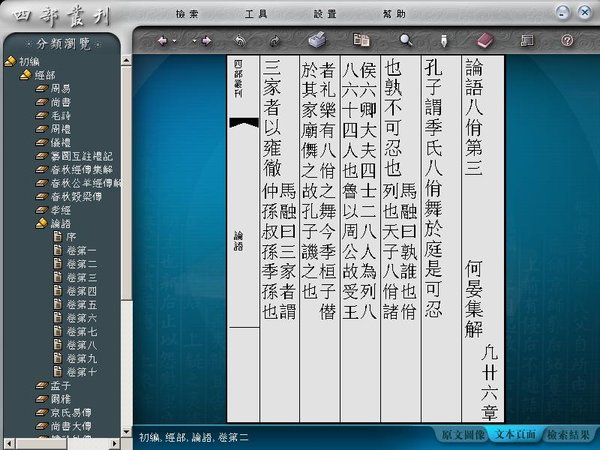Screen dimensions: 600x450
Task: Click the tree panel scroll-down arrow
Action: (x=126, y=432)
